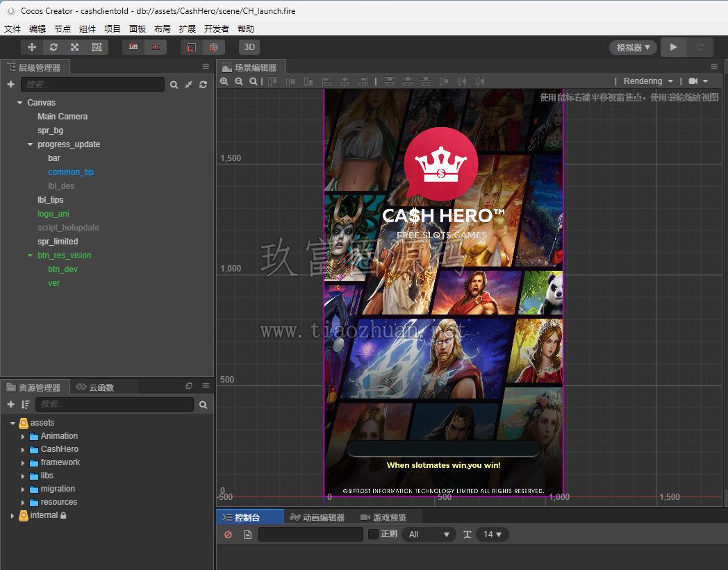Open the 文件 menu
Screen dimensions: 728x570
point(13,28)
